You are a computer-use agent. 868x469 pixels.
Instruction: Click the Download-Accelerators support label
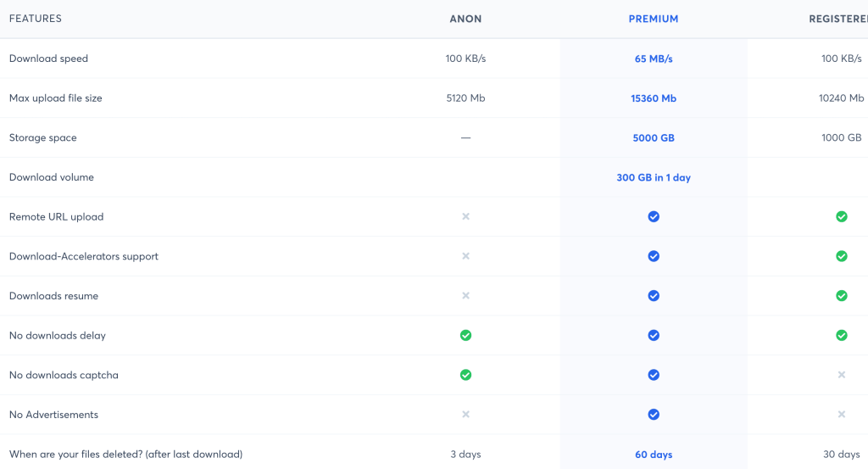[x=84, y=256]
